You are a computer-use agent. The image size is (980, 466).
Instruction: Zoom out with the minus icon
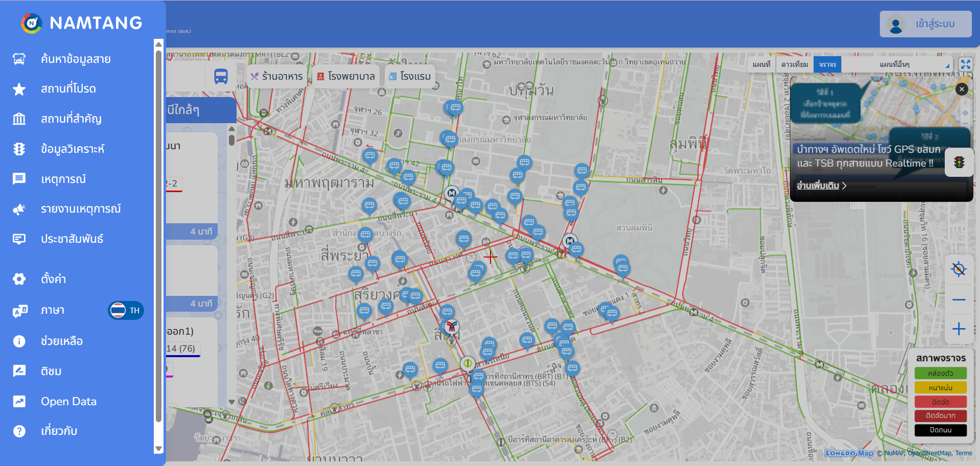pos(959,299)
